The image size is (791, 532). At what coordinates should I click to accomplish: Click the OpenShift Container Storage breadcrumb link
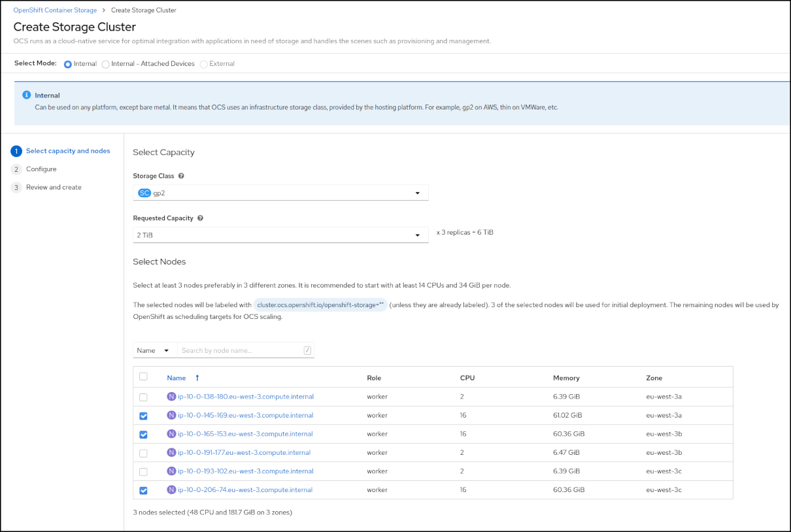[x=55, y=10]
